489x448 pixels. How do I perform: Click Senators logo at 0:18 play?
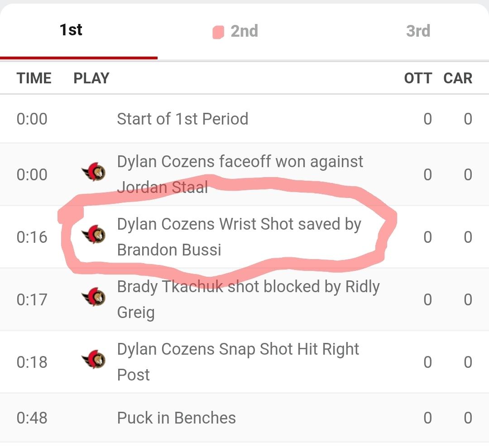[94, 360]
